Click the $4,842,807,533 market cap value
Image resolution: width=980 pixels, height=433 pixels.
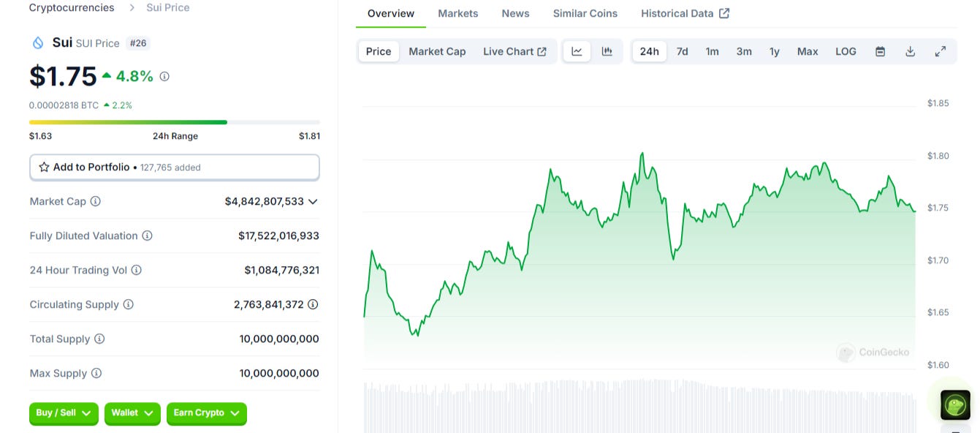tap(265, 201)
